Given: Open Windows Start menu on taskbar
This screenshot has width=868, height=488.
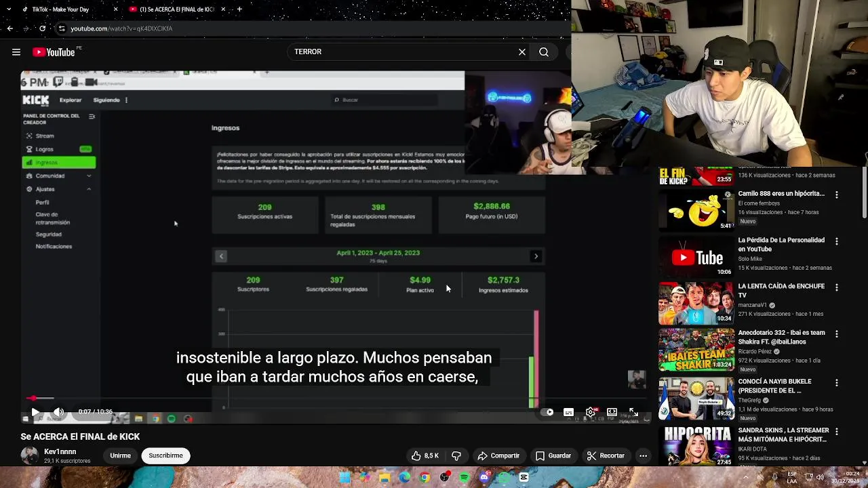Looking at the screenshot, I should (344, 477).
